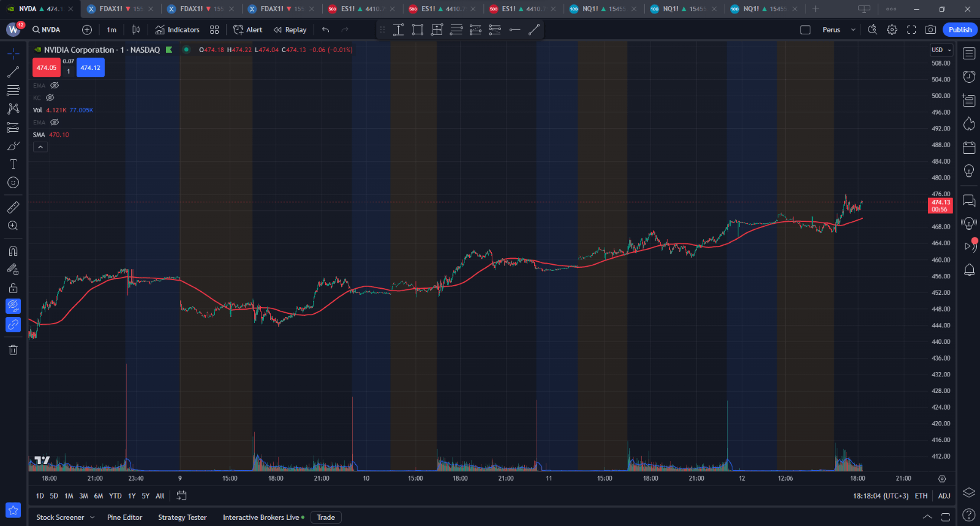Toggle hide all drawings eye tool

pyautogui.click(x=13, y=306)
